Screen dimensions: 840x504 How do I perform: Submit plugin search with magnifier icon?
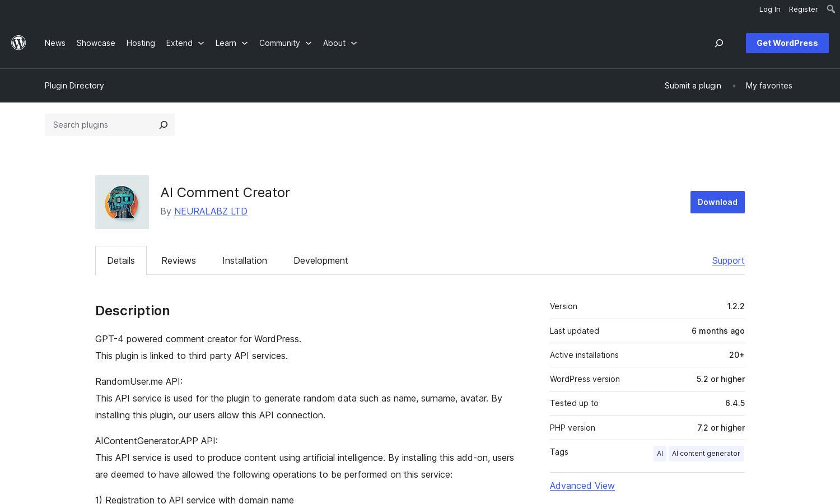[164, 125]
